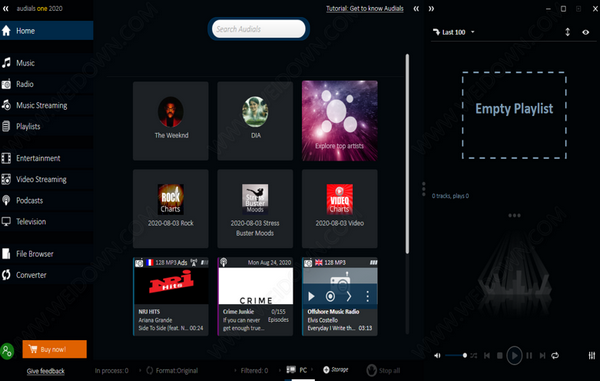Click the user account icon beside Buy now
The image size is (600, 381).
tap(7, 350)
